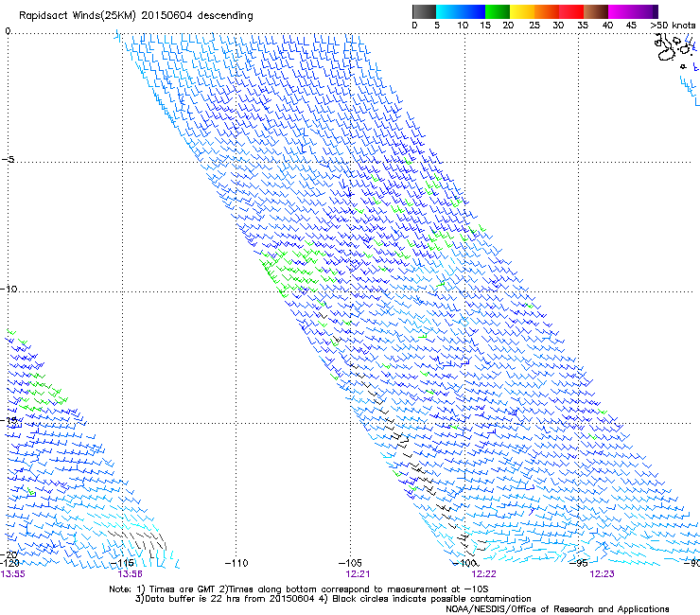Select the '-105' longitude axis label

tap(350, 563)
